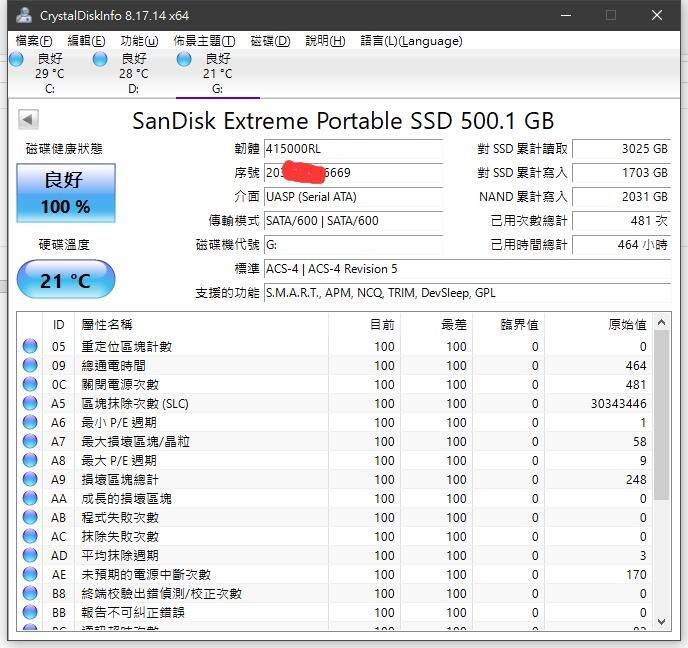Click the previous disk arrow button

[x=28, y=119]
